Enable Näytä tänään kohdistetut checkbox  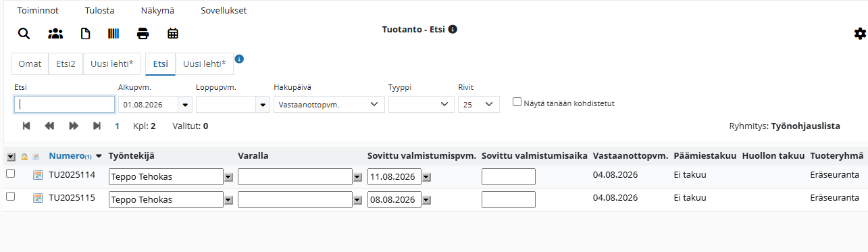click(x=517, y=102)
